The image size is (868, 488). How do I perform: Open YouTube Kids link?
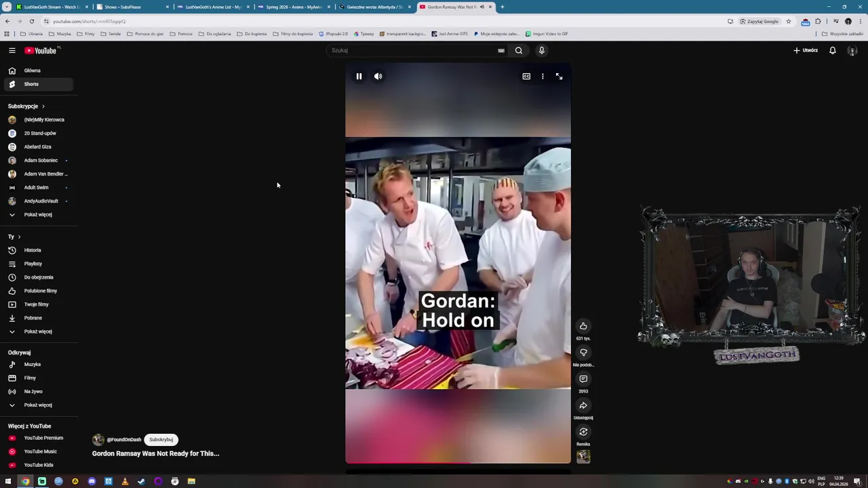[x=38, y=465]
